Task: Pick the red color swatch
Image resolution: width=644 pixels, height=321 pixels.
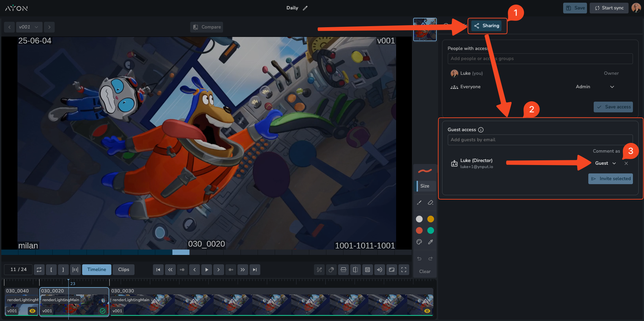Action: point(419,230)
